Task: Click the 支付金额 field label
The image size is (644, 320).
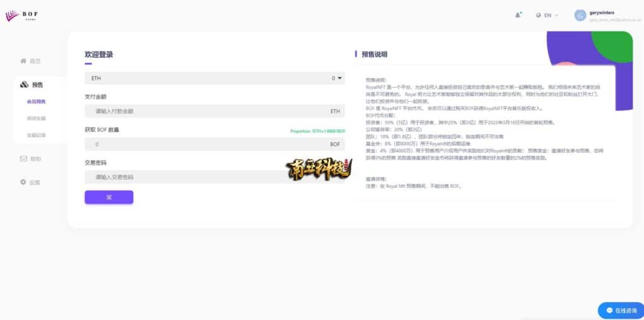Action: (x=96, y=97)
